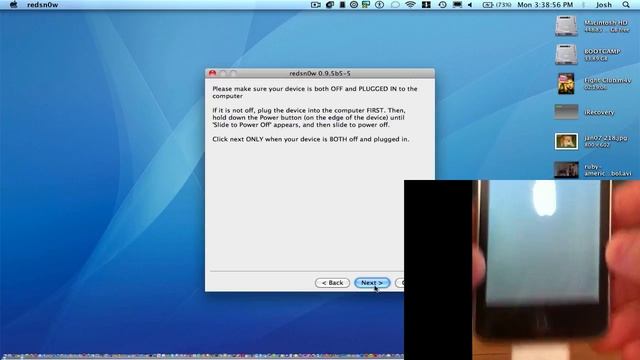Viewport: 640px width, 360px height.
Task: Click the circled info menu bar icon
Action: (x=379, y=5)
